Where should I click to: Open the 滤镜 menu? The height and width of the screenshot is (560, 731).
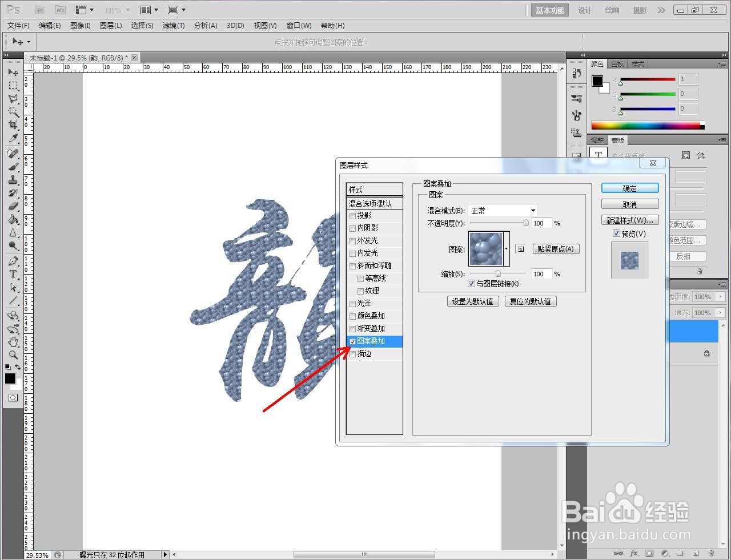coord(174,25)
